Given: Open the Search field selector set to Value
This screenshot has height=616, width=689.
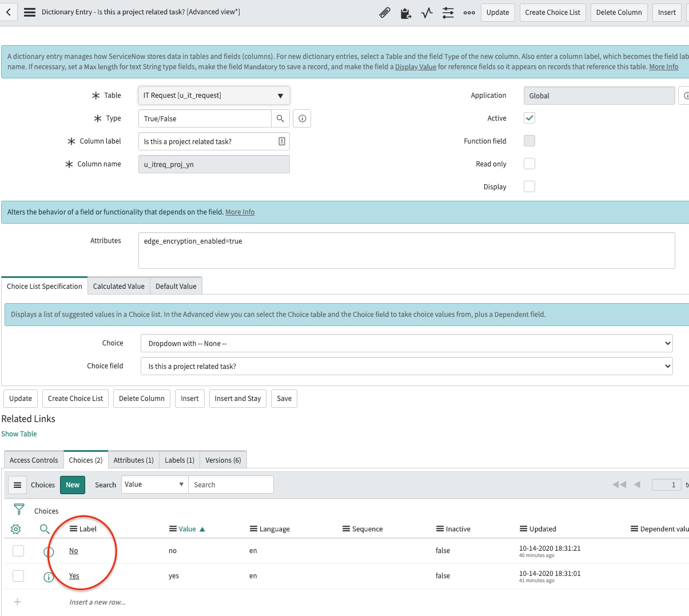Looking at the screenshot, I should [x=154, y=484].
